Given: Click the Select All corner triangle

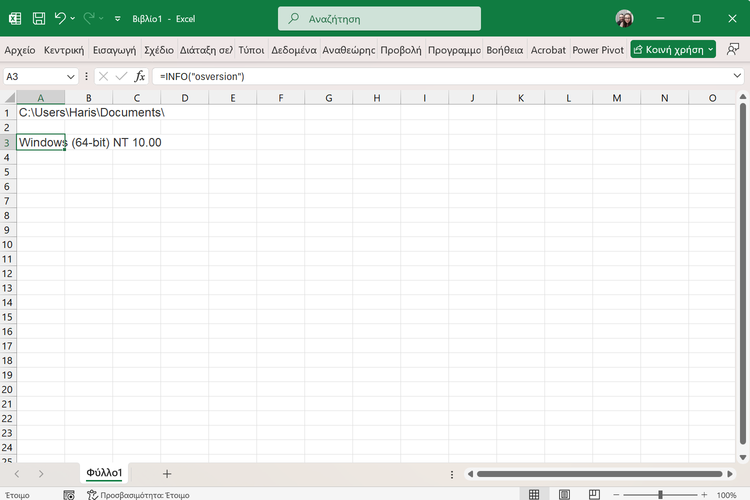Looking at the screenshot, I should pyautogui.click(x=8, y=98).
